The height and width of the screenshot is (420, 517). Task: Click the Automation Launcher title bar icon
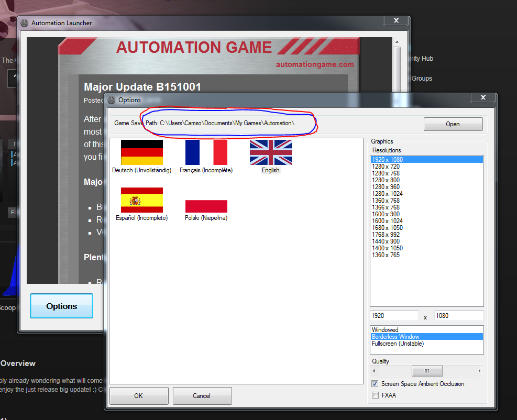pos(25,23)
